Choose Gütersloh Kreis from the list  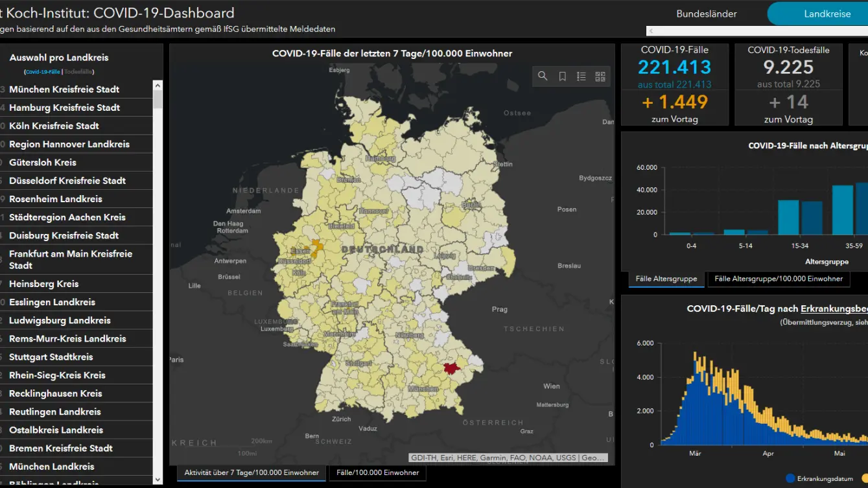(x=43, y=163)
